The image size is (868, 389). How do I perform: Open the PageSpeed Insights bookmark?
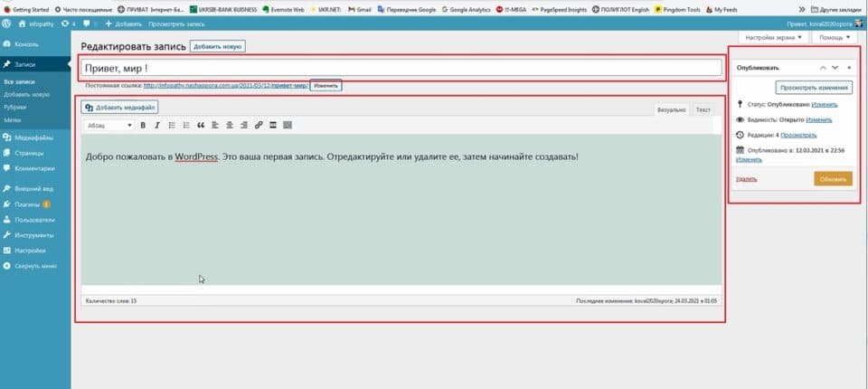click(x=560, y=9)
